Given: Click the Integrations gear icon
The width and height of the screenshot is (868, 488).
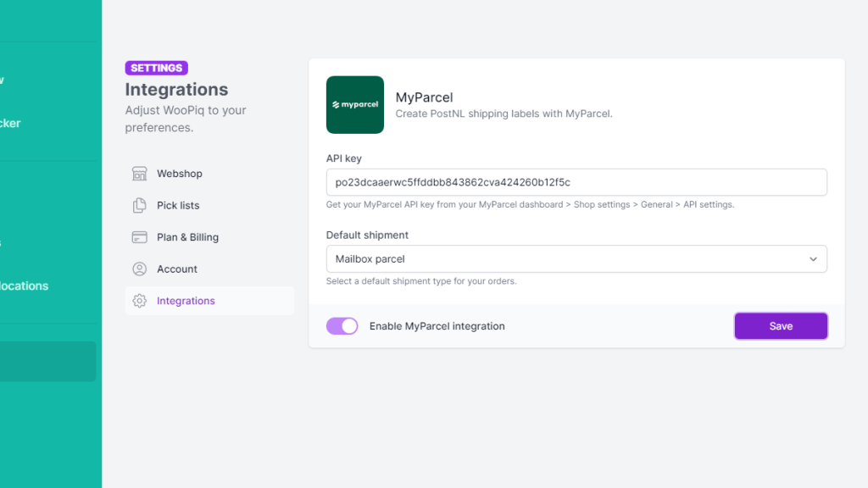Looking at the screenshot, I should pyautogui.click(x=140, y=301).
